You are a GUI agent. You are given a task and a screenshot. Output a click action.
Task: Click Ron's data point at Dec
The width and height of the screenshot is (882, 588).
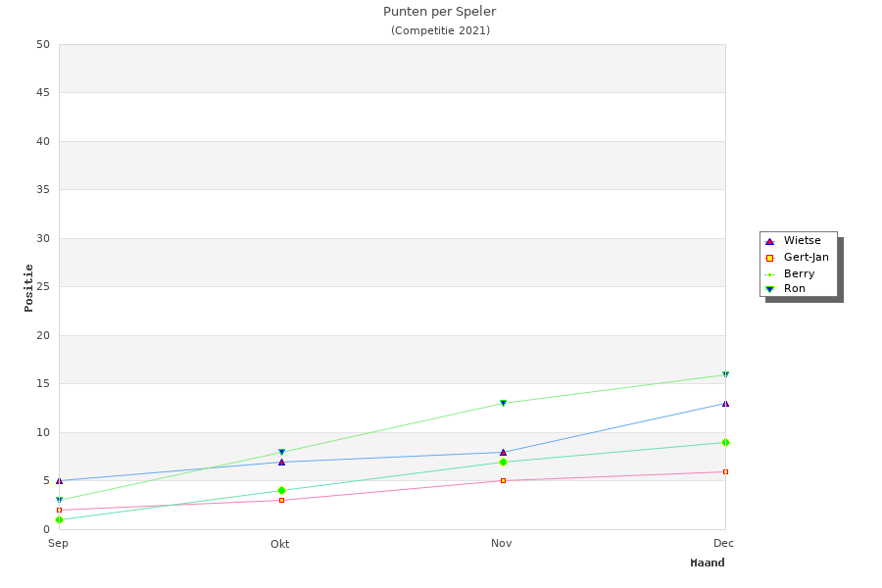[x=725, y=374]
